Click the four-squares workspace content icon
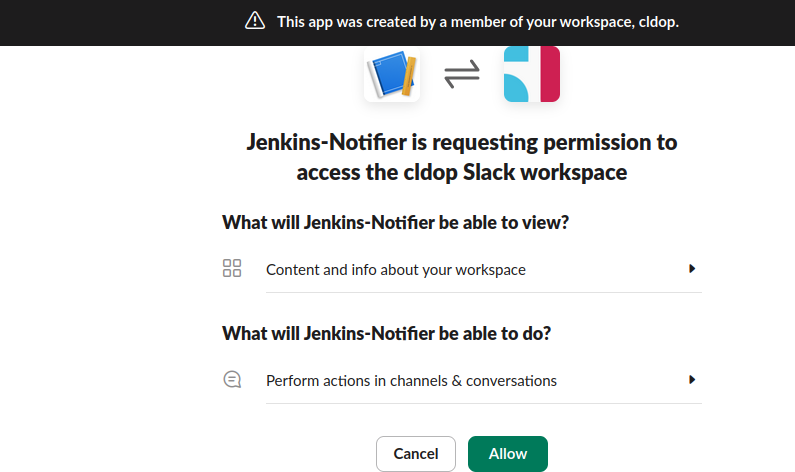Image resolution: width=795 pixels, height=472 pixels. click(232, 268)
